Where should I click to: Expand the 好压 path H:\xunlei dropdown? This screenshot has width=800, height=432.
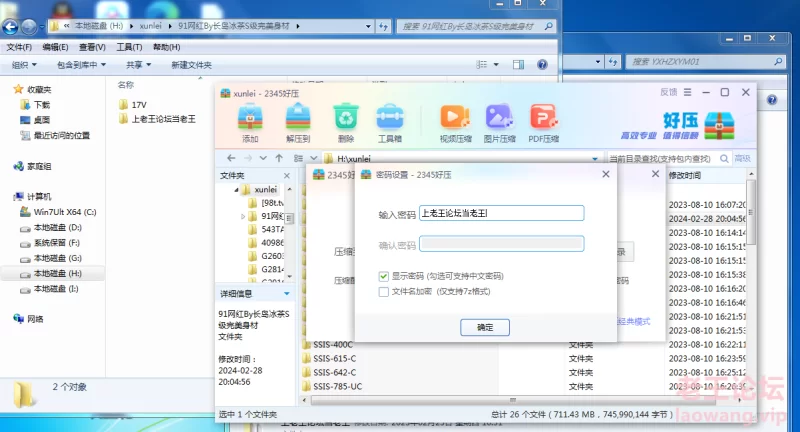(594, 159)
